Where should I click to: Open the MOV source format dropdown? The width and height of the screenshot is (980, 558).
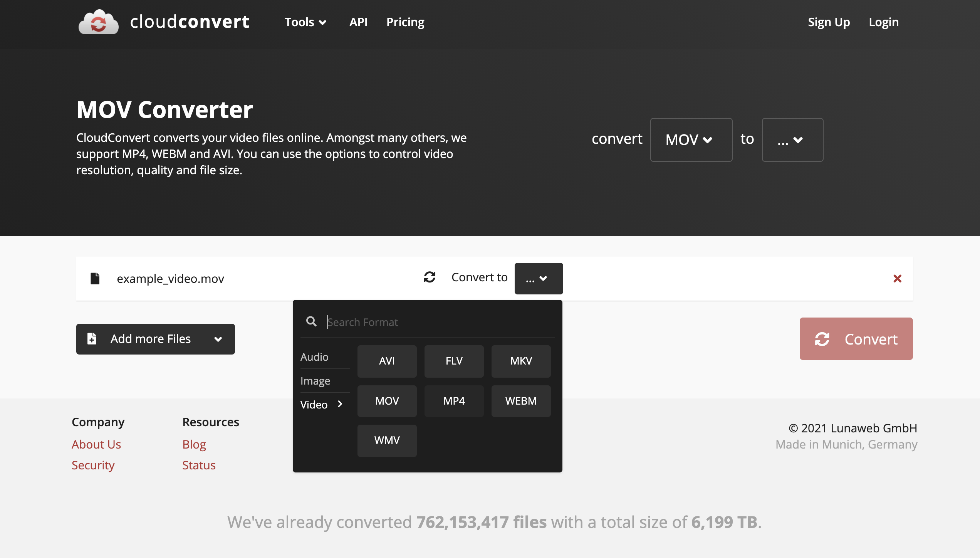pos(691,139)
